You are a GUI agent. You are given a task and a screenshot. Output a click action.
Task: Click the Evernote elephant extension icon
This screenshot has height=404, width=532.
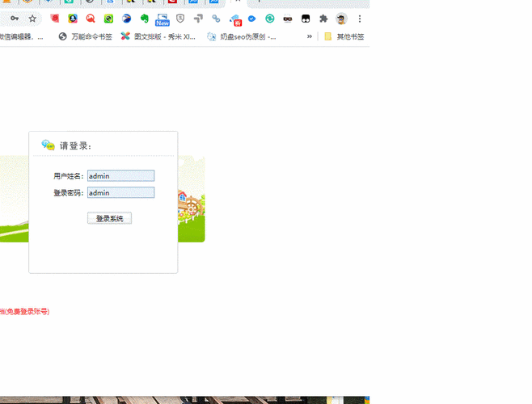[145, 19]
